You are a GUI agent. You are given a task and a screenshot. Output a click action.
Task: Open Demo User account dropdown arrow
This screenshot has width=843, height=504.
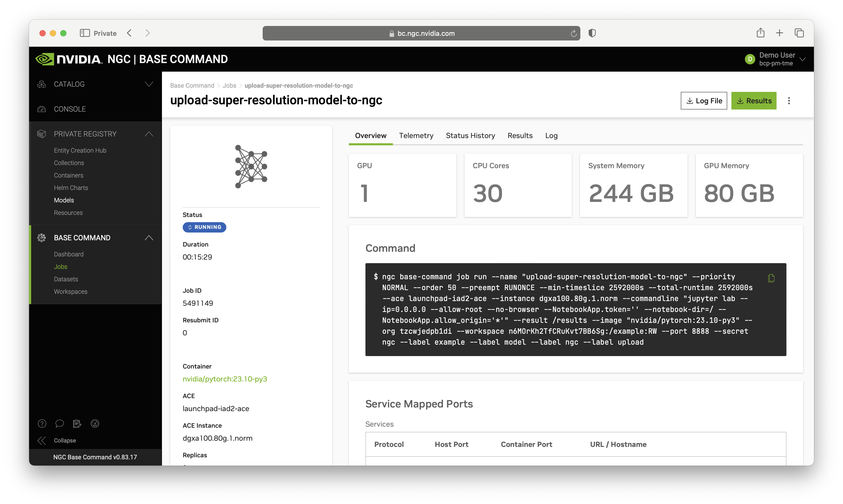[x=802, y=59]
